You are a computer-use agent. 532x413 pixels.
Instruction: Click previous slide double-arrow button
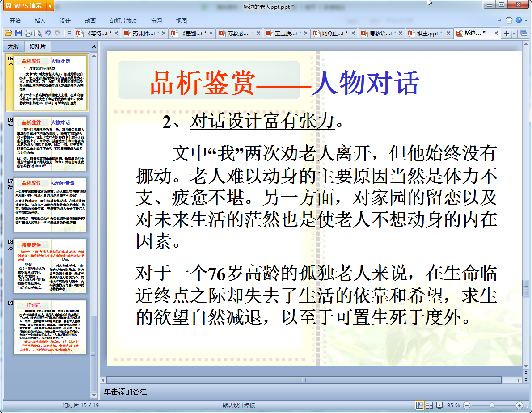pos(526,373)
